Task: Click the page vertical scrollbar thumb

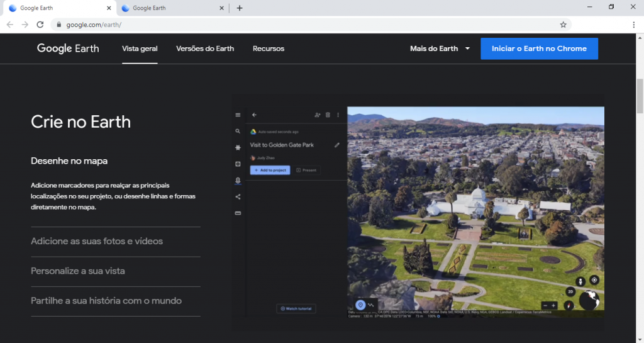Action: pyautogui.click(x=640, y=96)
